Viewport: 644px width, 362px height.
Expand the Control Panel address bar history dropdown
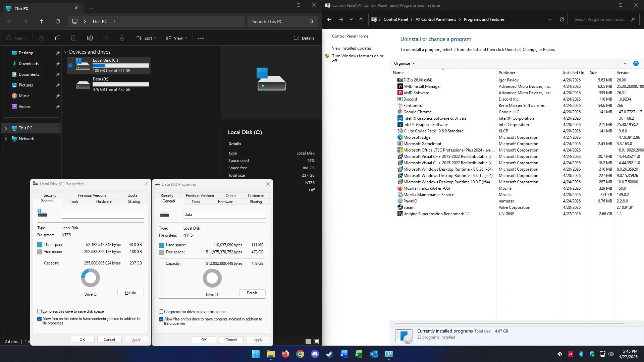pyautogui.click(x=550, y=19)
